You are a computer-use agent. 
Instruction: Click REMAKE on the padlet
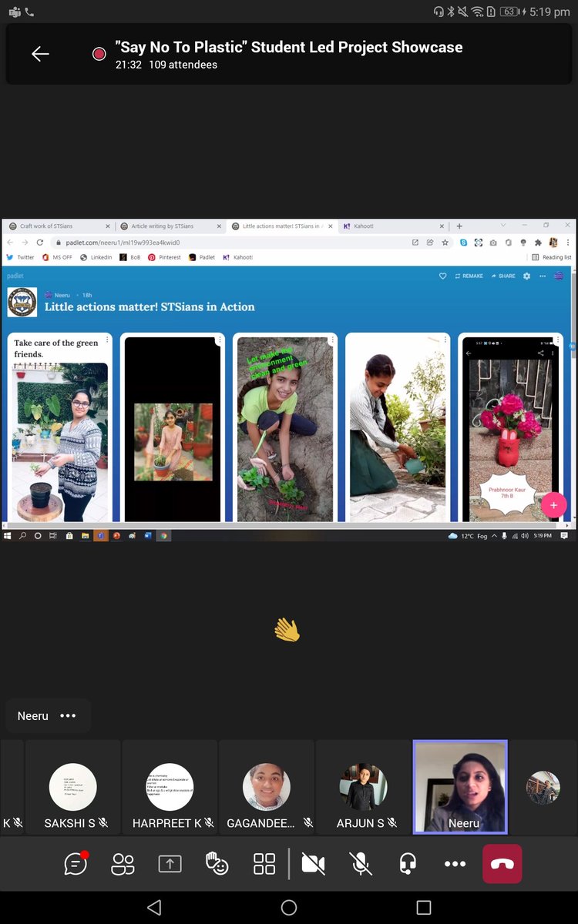click(469, 276)
